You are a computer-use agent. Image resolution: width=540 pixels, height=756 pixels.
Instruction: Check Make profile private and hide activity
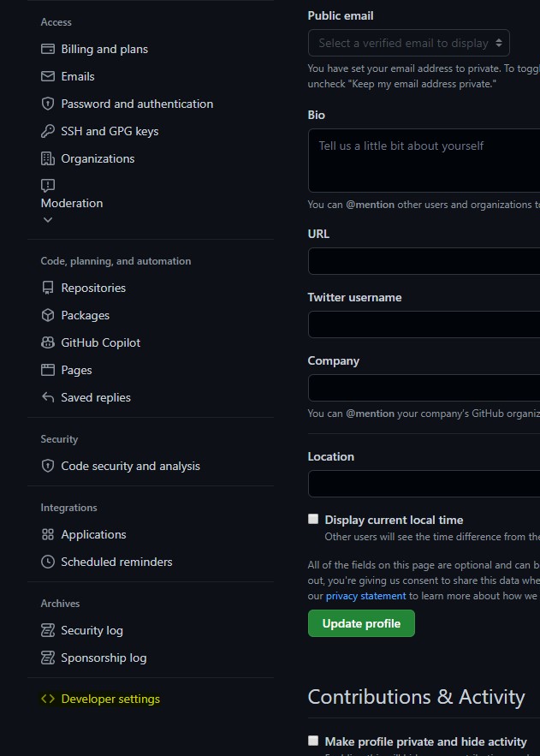[313, 741]
